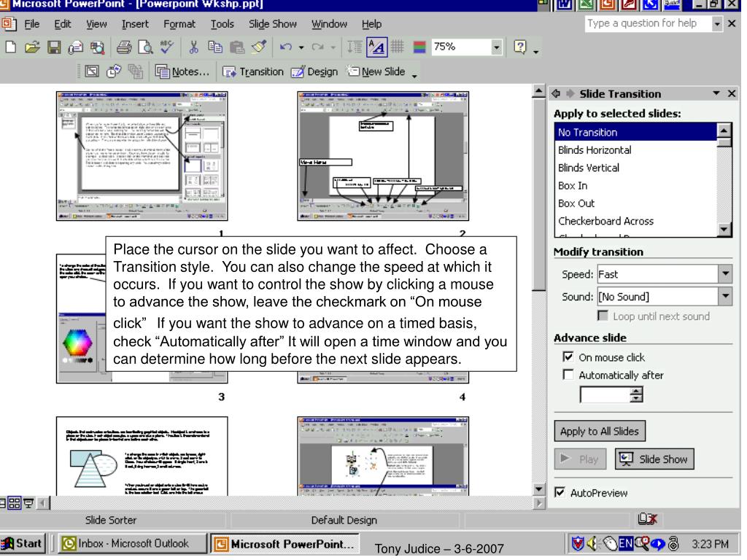747x560 pixels.
Task: Select the Format Painter brush
Action: [259, 47]
